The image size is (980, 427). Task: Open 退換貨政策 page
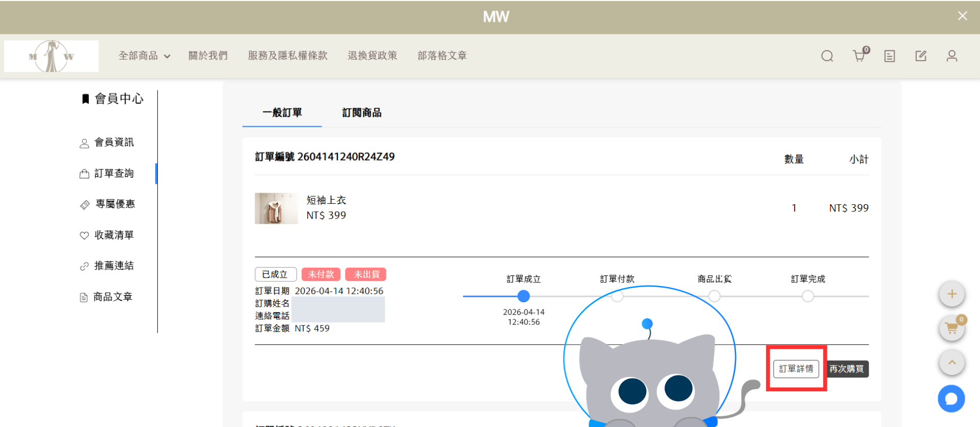(x=372, y=56)
